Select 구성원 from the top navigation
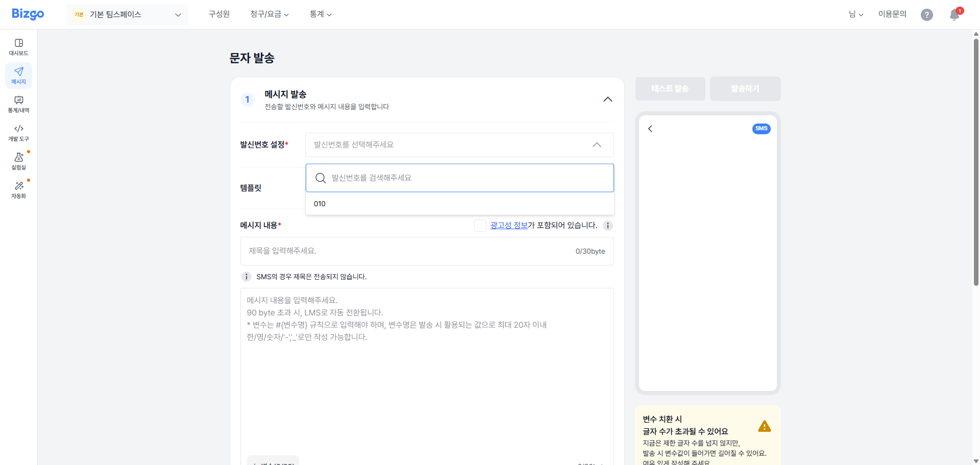 (x=219, y=14)
